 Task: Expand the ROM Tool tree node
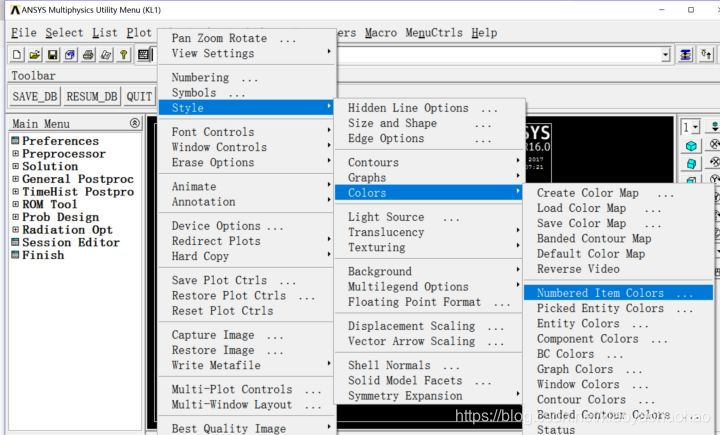[x=16, y=204]
